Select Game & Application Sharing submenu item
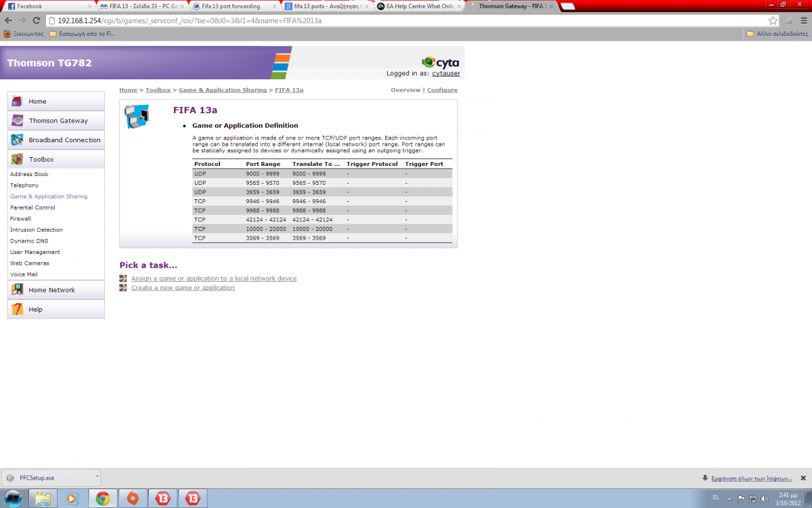The image size is (812, 508). (49, 196)
